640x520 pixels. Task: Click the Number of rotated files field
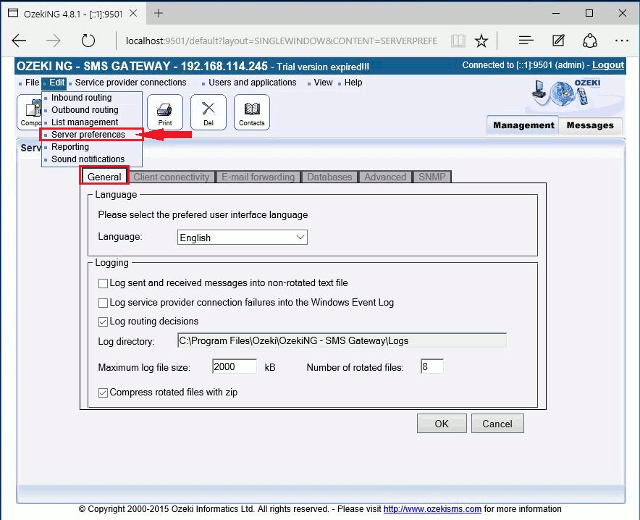coord(432,367)
